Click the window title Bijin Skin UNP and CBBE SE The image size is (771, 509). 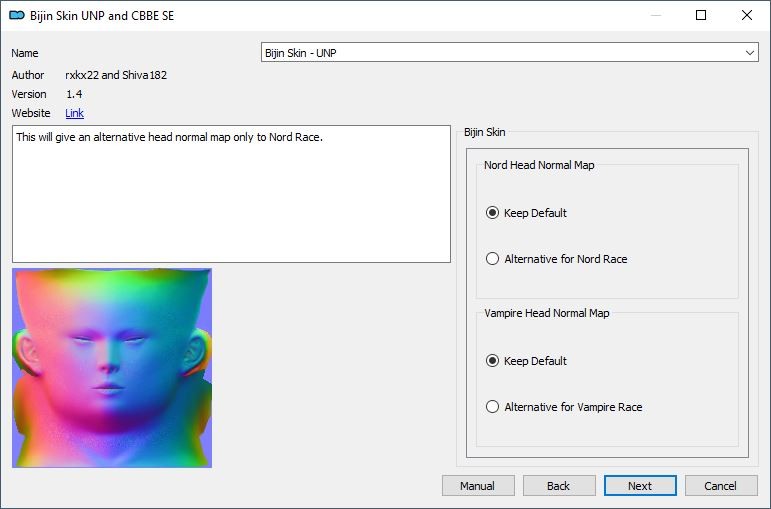pyautogui.click(x=102, y=16)
